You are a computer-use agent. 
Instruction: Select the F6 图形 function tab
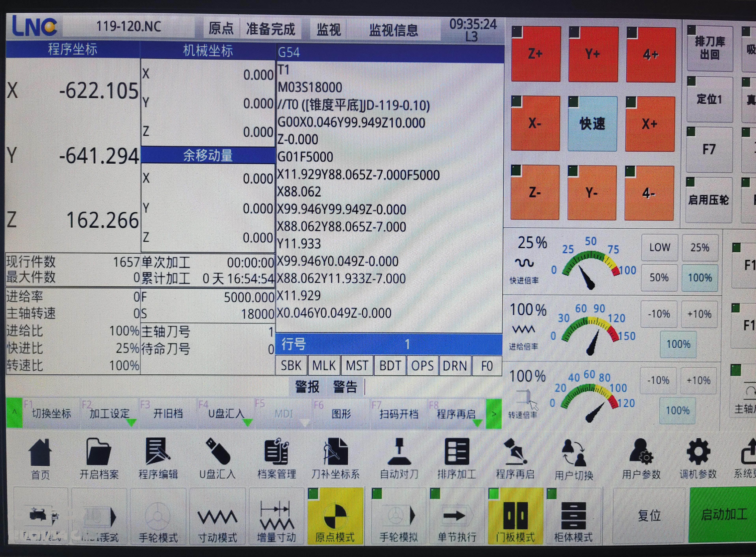coord(341,414)
